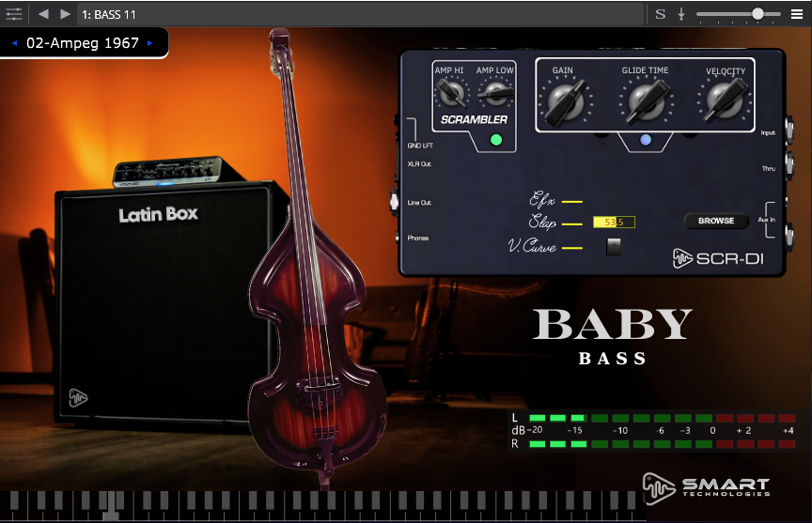The height and width of the screenshot is (523, 812).
Task: Toggle the Solo (S) button
Action: point(661,14)
